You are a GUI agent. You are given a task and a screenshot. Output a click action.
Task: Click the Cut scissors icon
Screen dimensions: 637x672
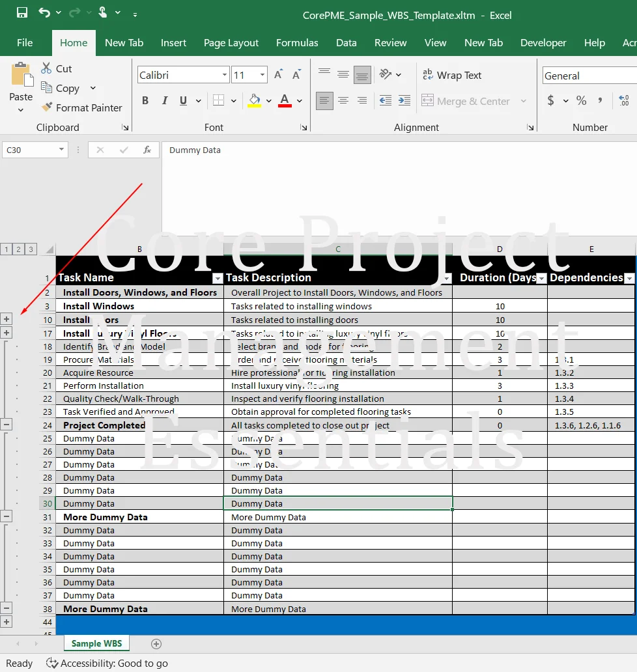click(48, 68)
